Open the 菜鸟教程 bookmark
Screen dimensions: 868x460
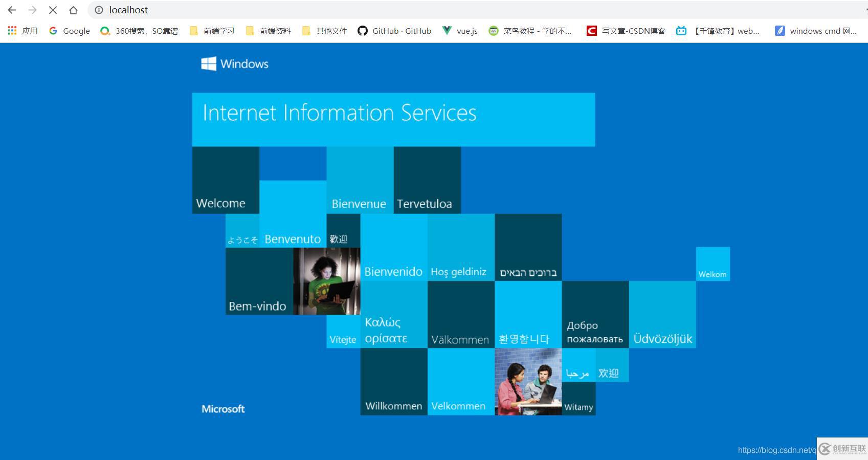coord(530,31)
